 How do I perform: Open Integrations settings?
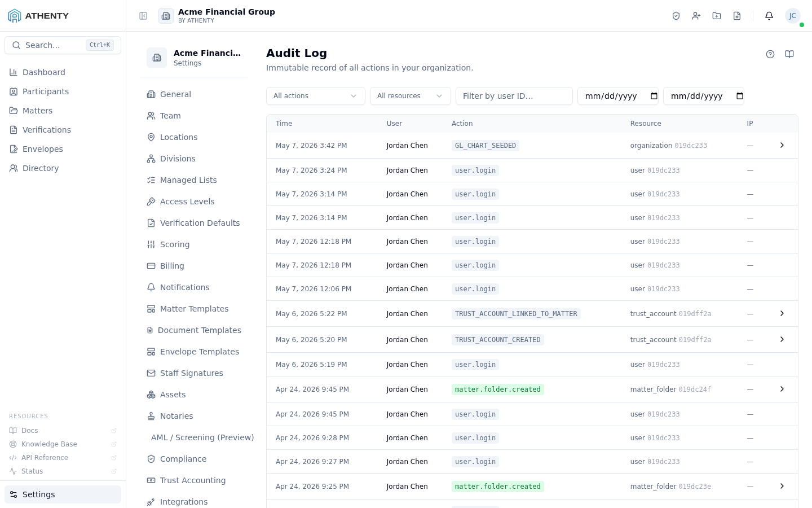coord(194,502)
